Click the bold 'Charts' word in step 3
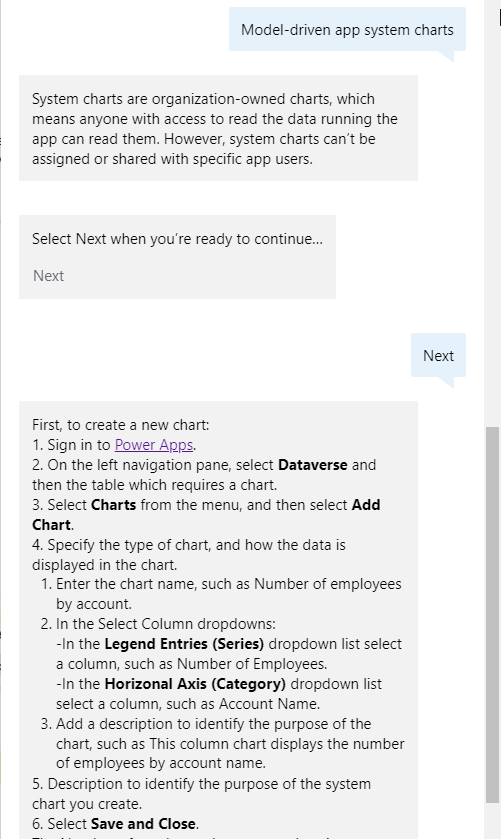This screenshot has height=839, width=501. (113, 505)
